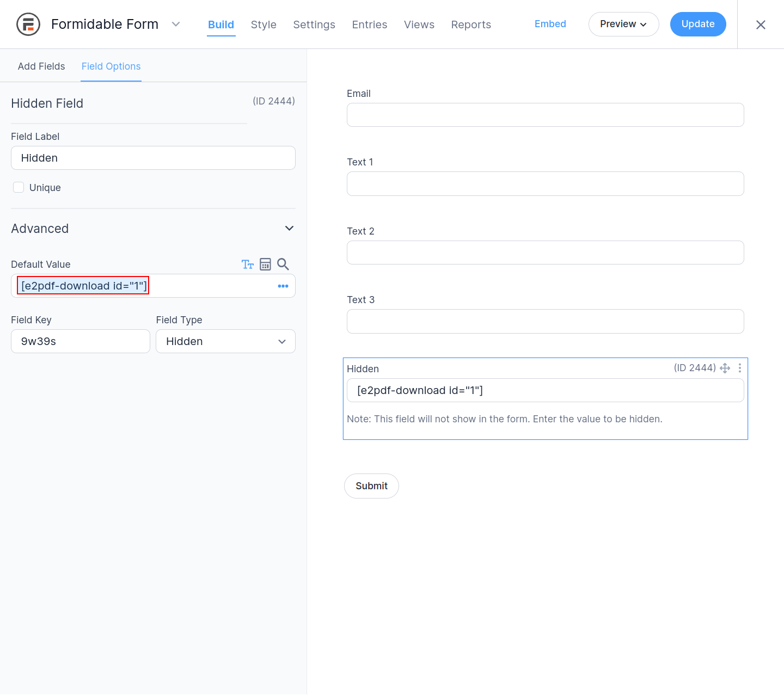
Task: Open the Style tab
Action: pyautogui.click(x=264, y=25)
